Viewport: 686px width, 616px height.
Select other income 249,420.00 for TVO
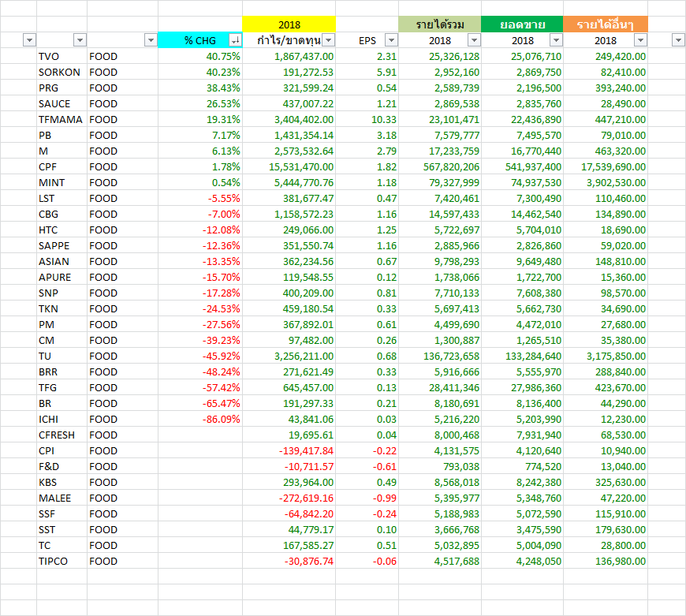click(x=606, y=57)
